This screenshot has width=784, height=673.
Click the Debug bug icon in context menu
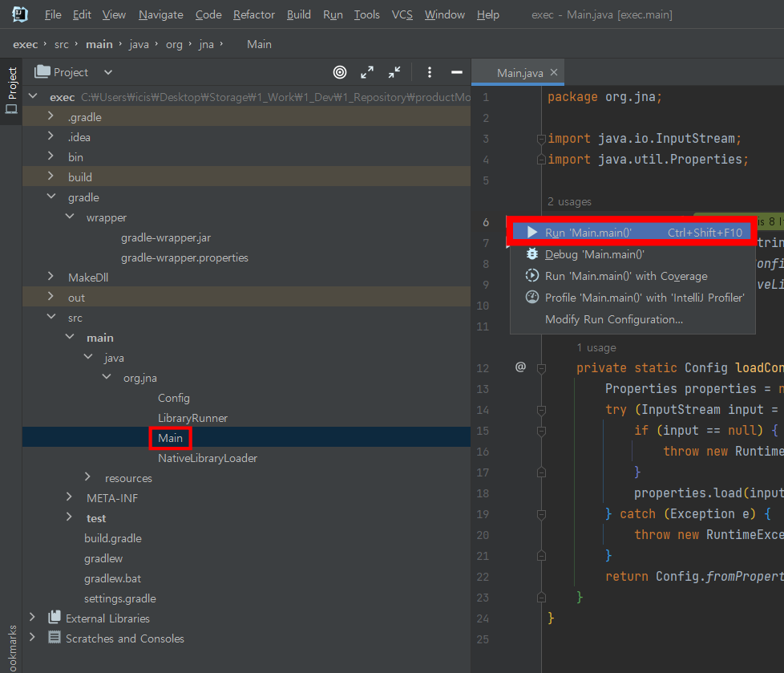point(532,253)
